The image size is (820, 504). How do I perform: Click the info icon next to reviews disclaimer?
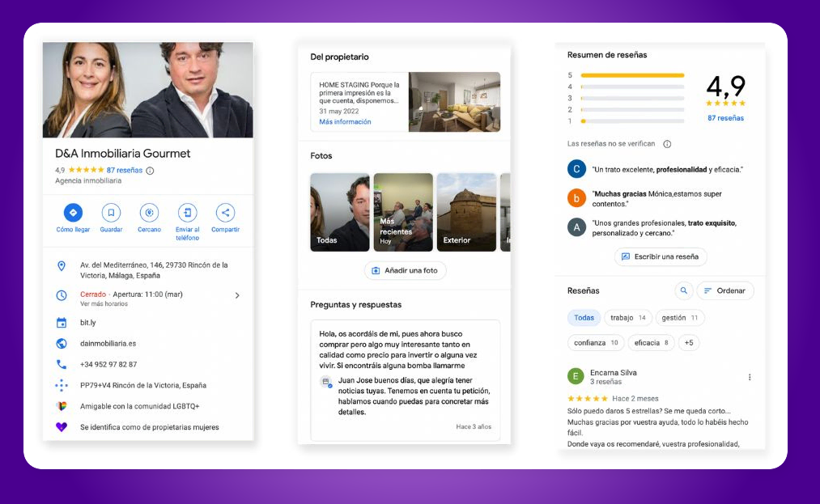pos(667,144)
